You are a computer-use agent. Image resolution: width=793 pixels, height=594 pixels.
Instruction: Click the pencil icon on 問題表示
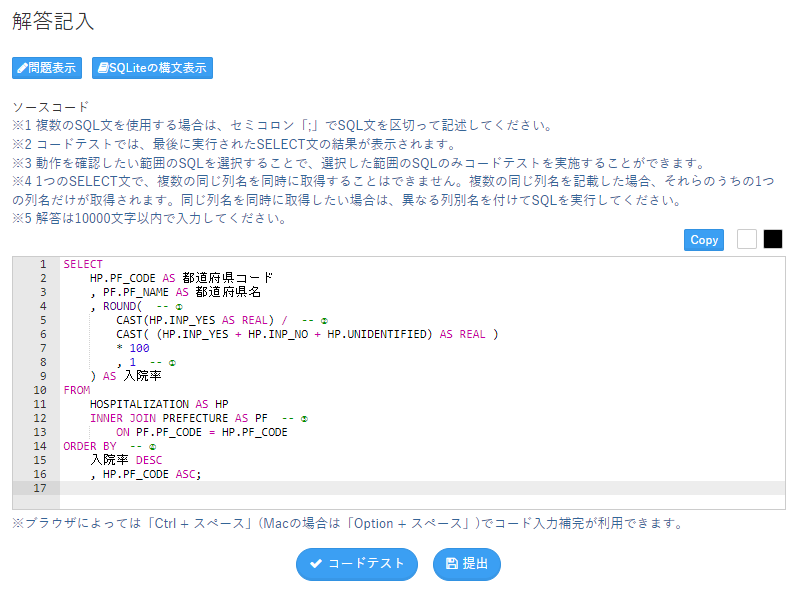(22, 68)
